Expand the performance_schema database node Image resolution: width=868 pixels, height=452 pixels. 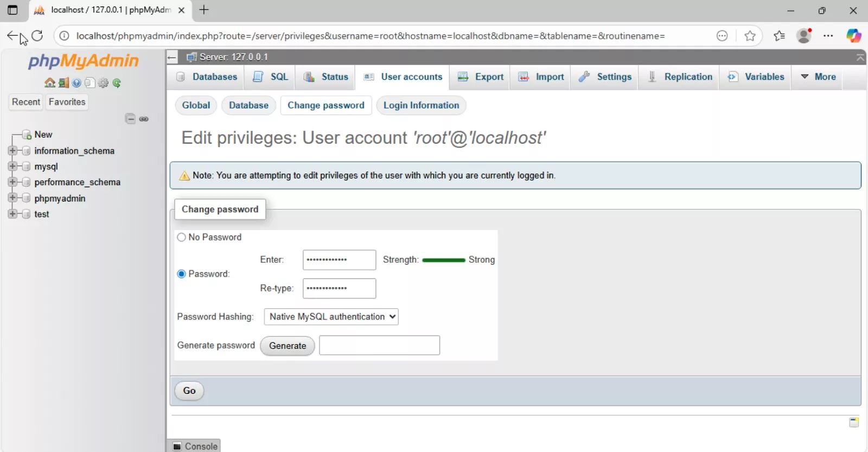pyautogui.click(x=12, y=182)
